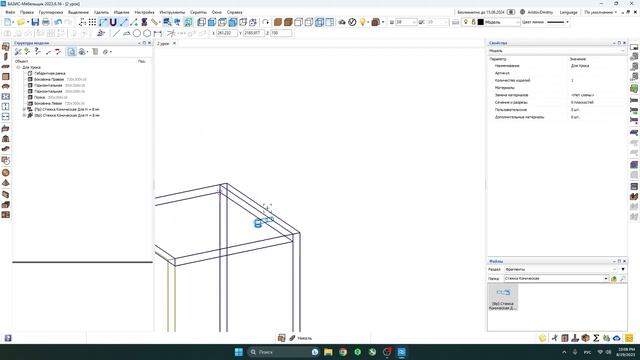
Task: Open the По умолчанию layout dropdown
Action: [x=600, y=12]
